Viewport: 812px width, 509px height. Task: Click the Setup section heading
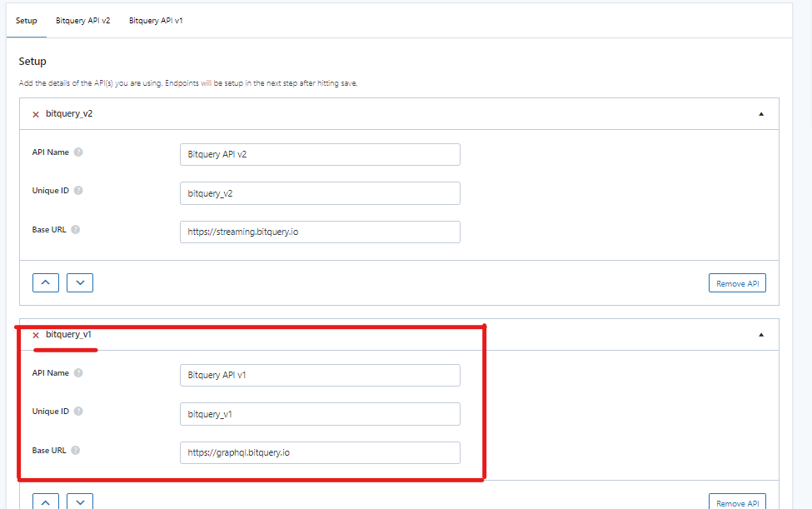point(32,62)
